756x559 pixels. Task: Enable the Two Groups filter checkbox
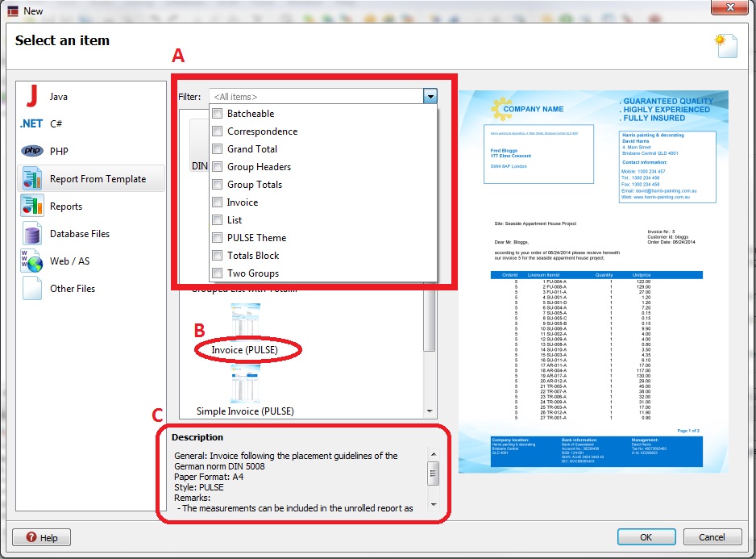tap(218, 273)
